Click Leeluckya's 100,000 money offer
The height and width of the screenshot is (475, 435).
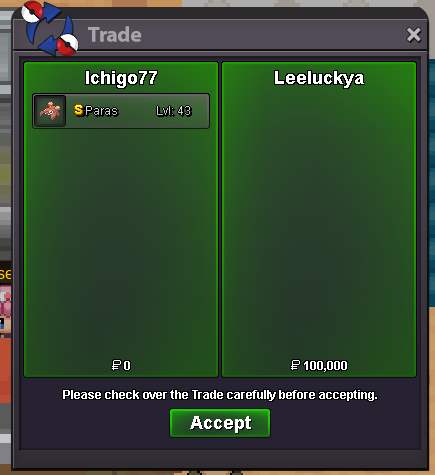[x=325, y=366]
